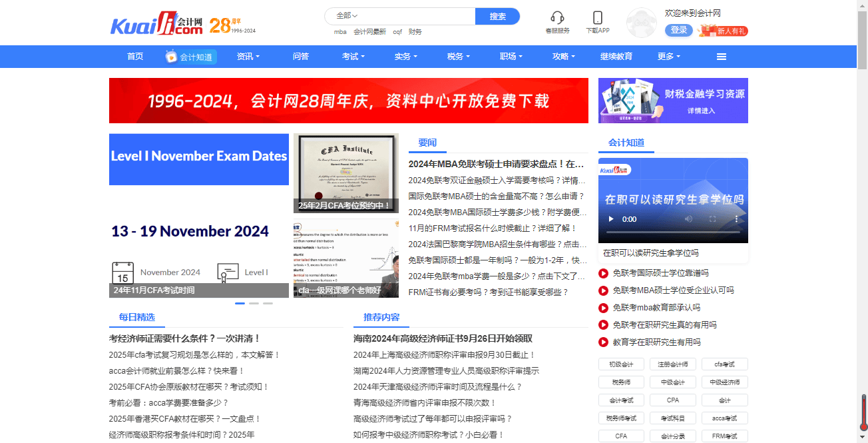Select the third carousel indicator dot
The height and width of the screenshot is (443, 868).
268,303
